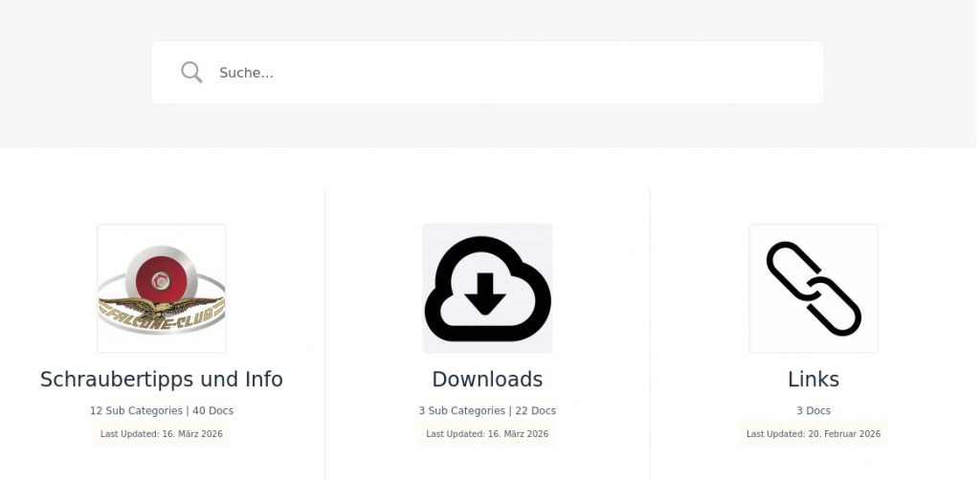980x480 pixels.
Task: Open the Downloads category title
Action: point(487,380)
